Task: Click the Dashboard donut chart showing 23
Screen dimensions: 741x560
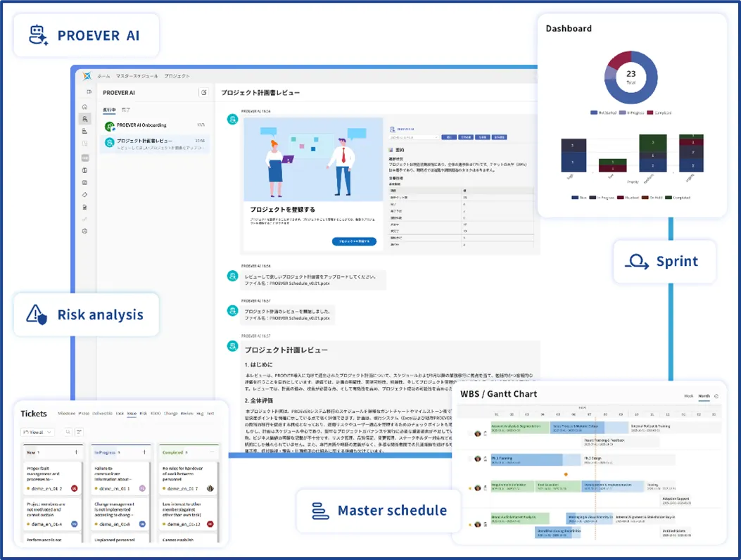Action: click(631, 77)
